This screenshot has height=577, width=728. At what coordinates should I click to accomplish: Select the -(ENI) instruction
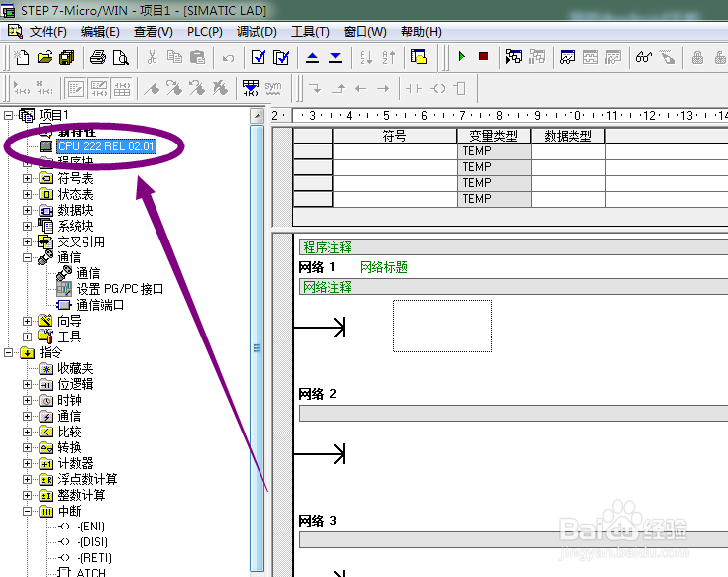click(91, 527)
